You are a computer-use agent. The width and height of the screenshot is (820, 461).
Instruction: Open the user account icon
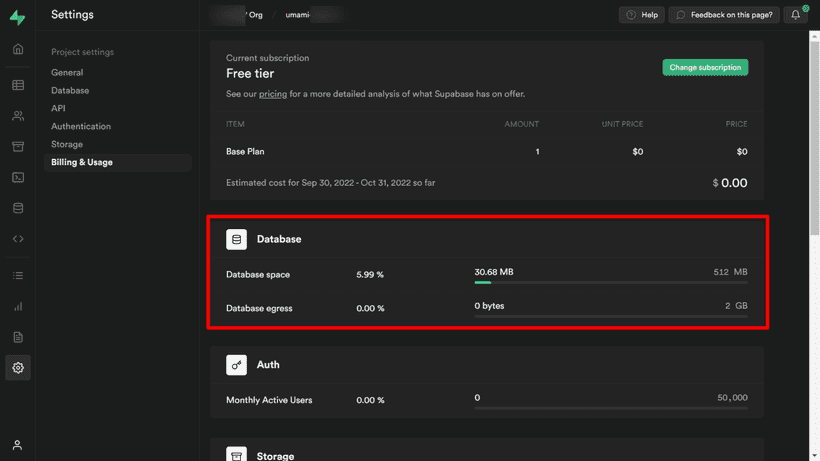[x=17, y=445]
